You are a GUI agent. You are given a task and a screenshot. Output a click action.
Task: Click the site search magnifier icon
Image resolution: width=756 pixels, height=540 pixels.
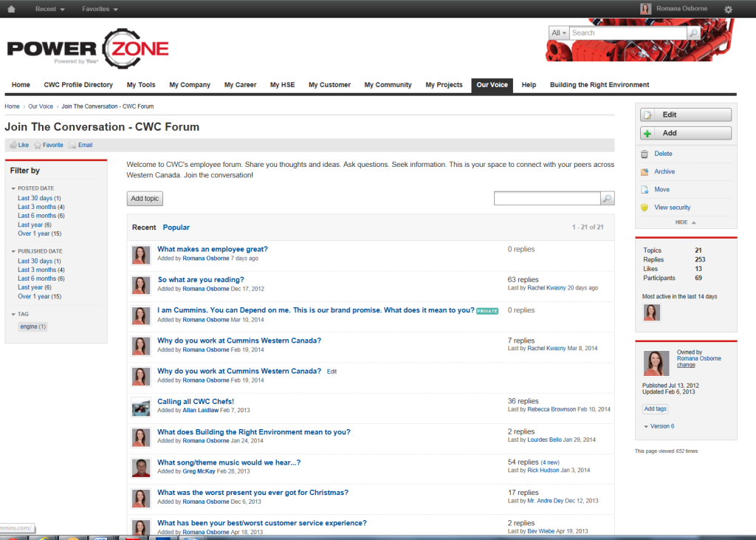coord(693,33)
